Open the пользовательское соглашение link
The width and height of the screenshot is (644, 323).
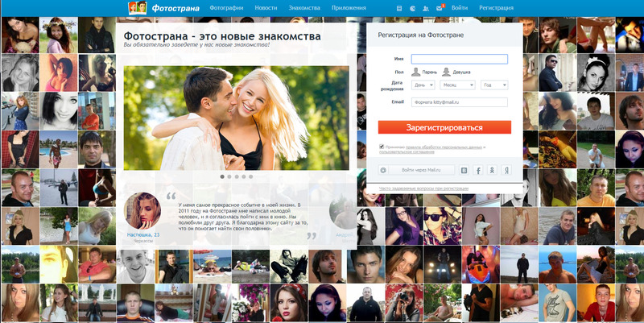(407, 152)
